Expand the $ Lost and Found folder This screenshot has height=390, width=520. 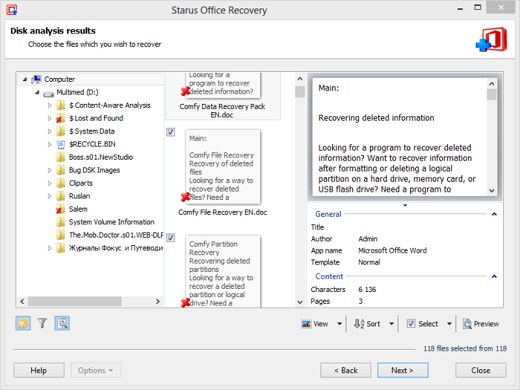50,118
